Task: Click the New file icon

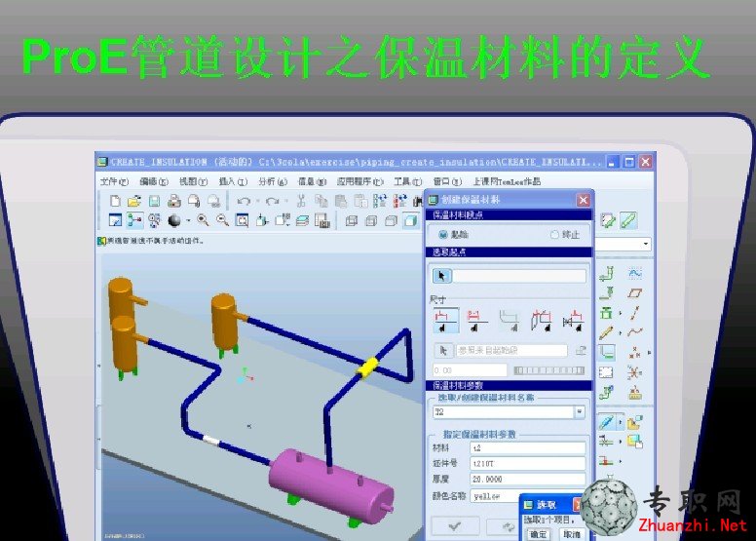Action: (115, 201)
